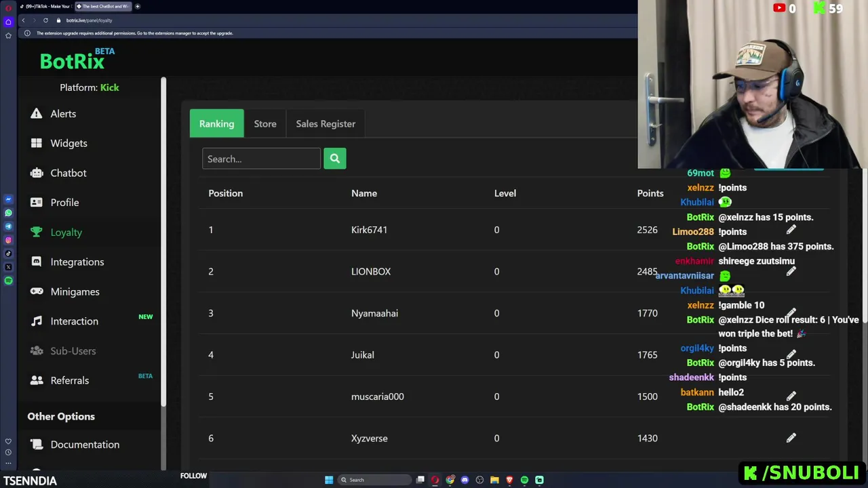Open Spotify in Opera sidebar

(8, 281)
